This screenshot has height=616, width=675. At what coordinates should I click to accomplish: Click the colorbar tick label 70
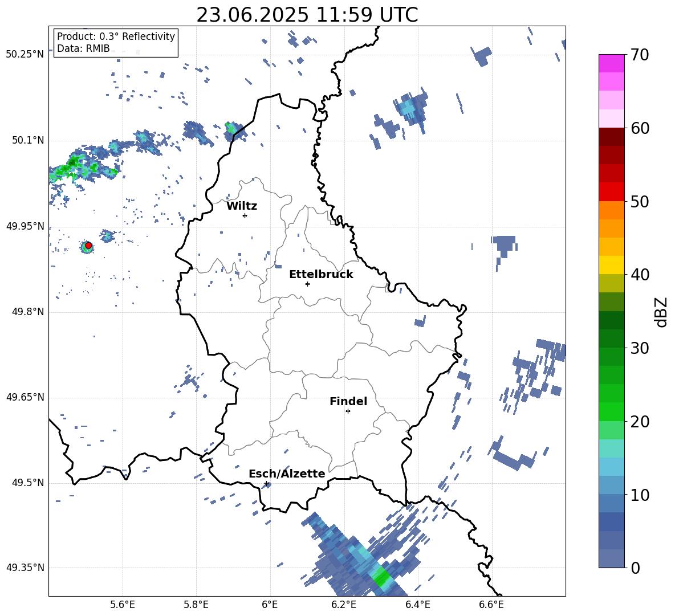(640, 55)
